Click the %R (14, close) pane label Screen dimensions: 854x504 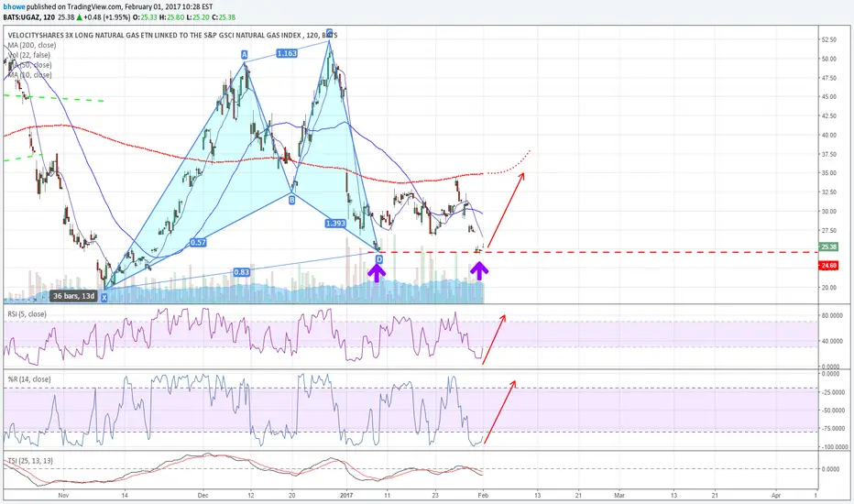click(x=29, y=379)
